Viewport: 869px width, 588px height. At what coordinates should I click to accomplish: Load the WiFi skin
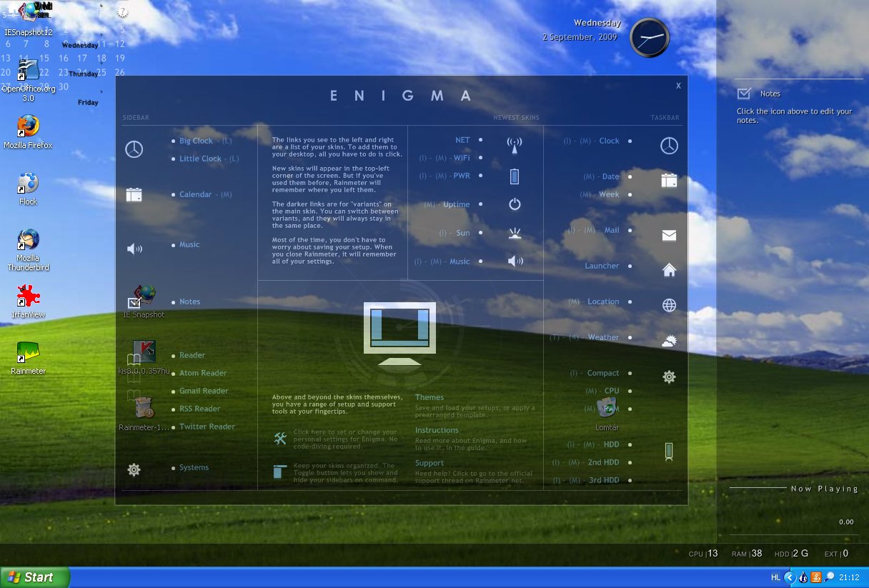[462, 157]
